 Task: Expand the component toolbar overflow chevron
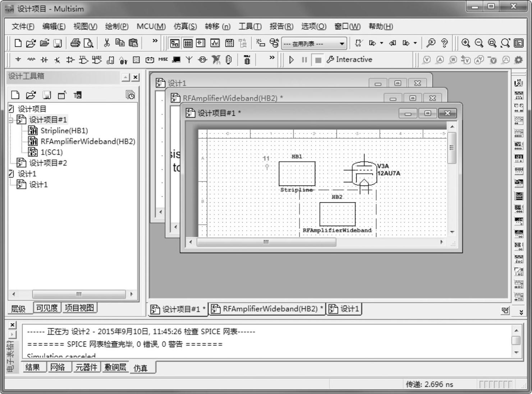pos(272,58)
